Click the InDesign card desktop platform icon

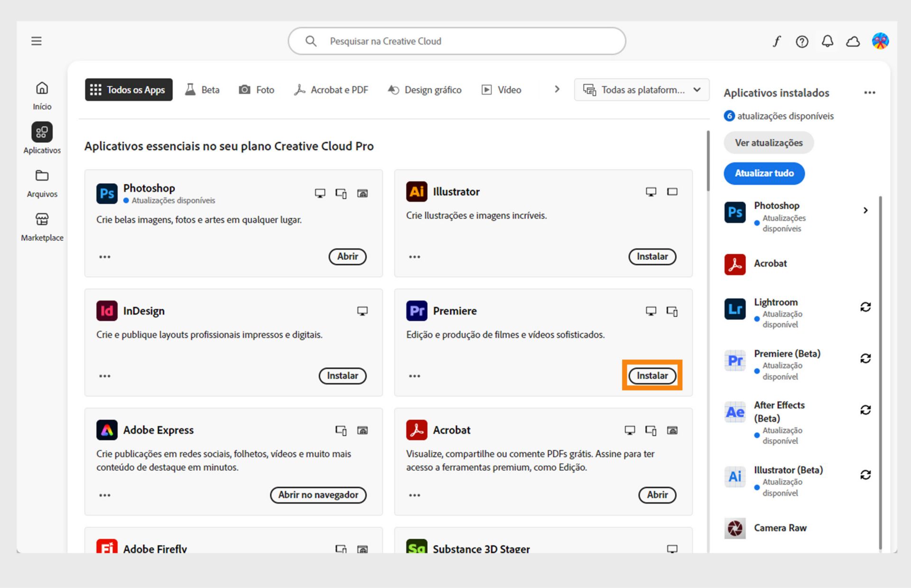coord(363,311)
